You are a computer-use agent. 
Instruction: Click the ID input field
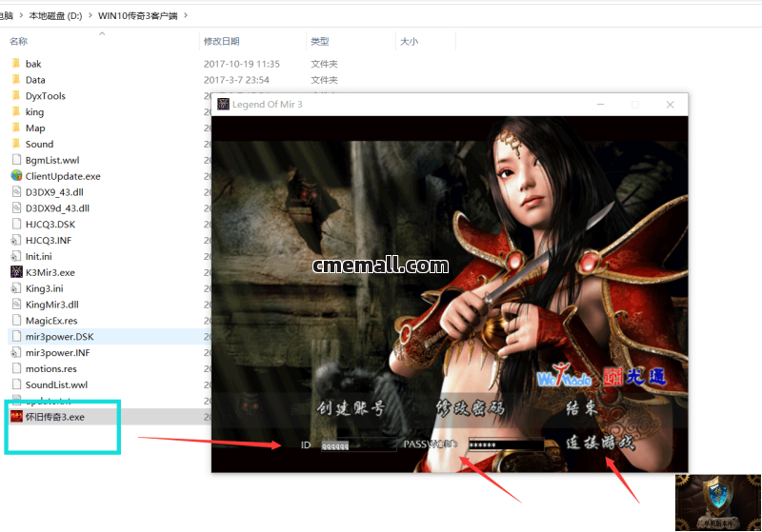tap(357, 444)
